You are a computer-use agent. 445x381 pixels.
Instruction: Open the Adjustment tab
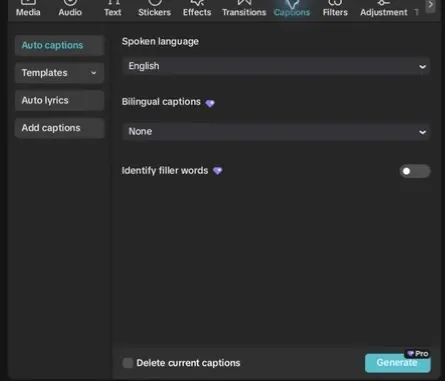383,9
